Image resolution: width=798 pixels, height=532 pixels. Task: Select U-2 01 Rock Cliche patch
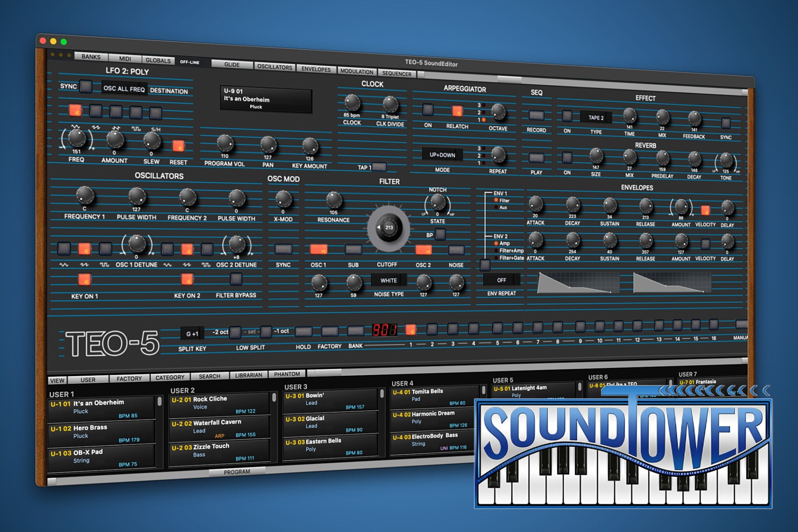coord(219,405)
